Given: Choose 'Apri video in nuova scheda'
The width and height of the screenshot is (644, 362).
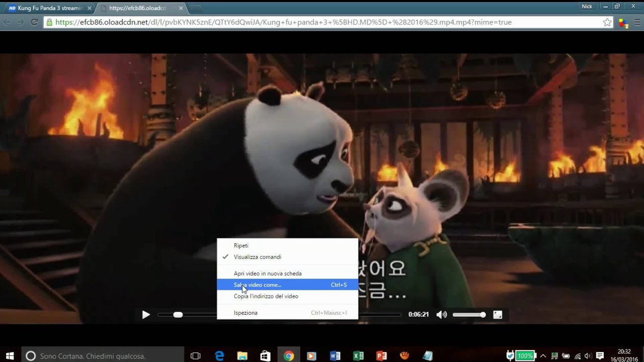Looking at the screenshot, I should 287,274.
